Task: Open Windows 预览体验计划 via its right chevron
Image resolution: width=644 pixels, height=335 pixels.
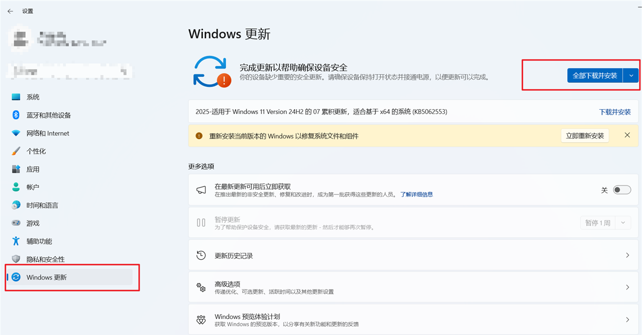Action: click(x=627, y=320)
